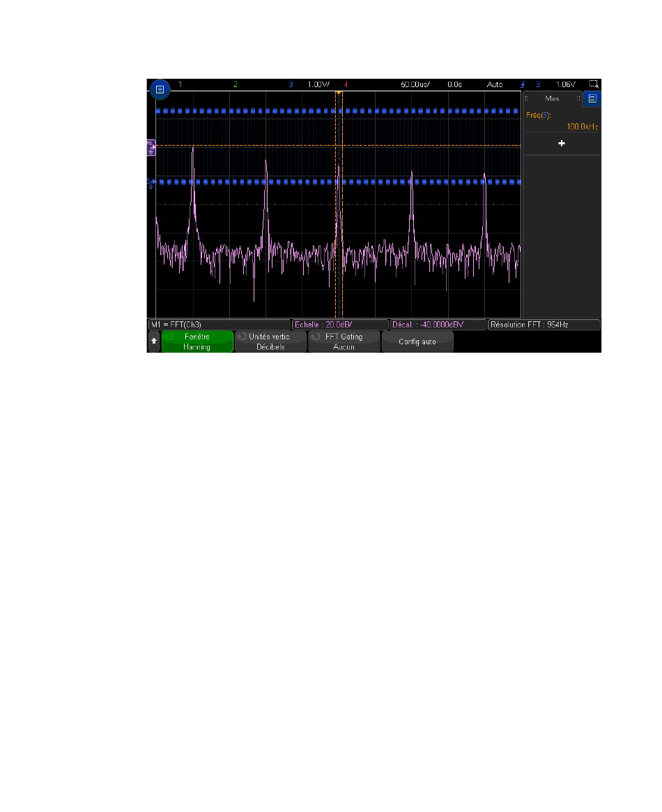The width and height of the screenshot is (662, 812).
Task: Open FFT Gating Aucun softkey
Action: pos(344,342)
